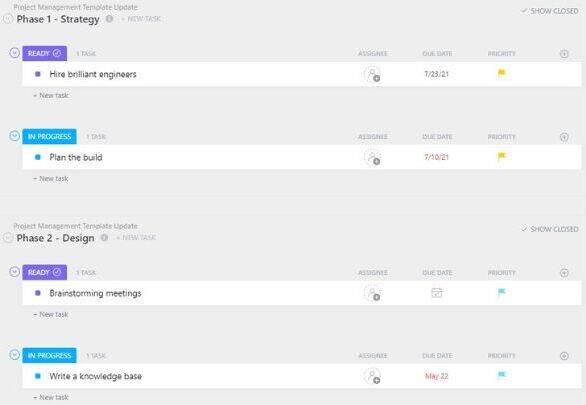Click status square of Plan the build
Viewport: 586px width, 405px height.
[38, 157]
